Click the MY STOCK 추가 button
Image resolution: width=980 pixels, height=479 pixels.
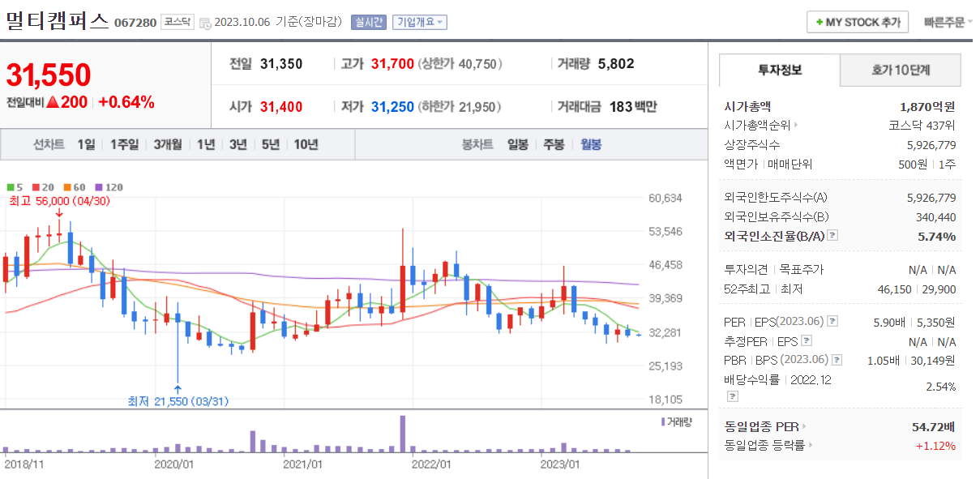click(858, 23)
